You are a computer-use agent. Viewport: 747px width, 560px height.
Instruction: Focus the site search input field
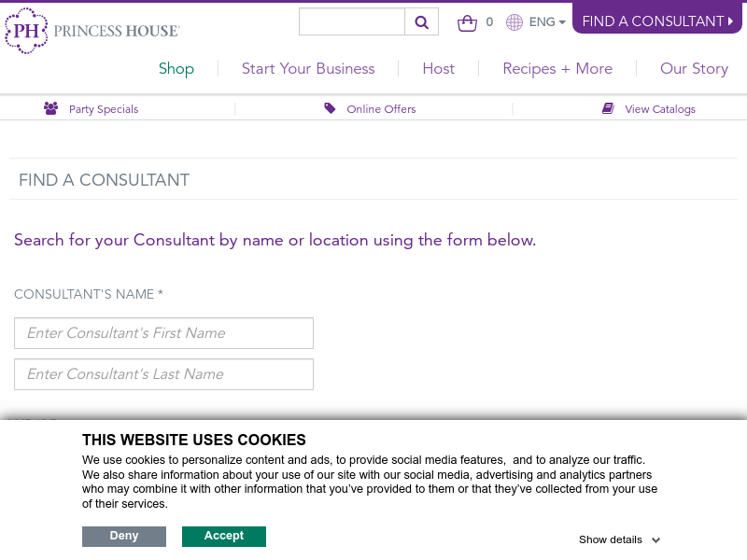(352, 21)
